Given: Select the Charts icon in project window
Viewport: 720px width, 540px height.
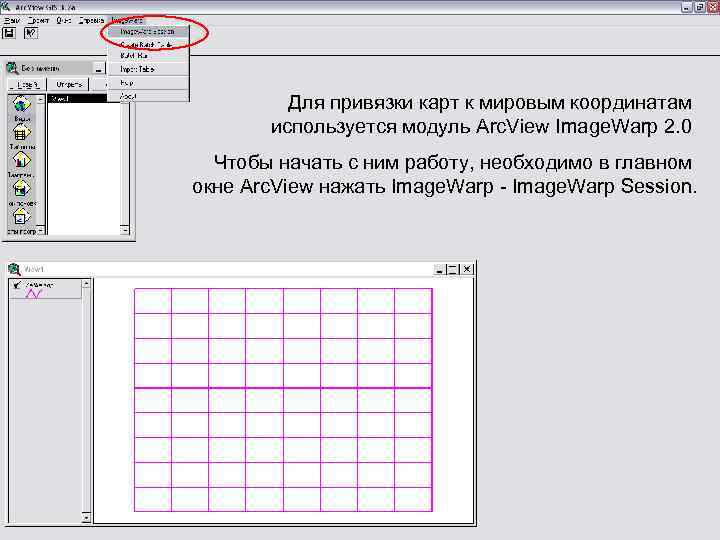Looking at the screenshot, I should pos(21,161).
